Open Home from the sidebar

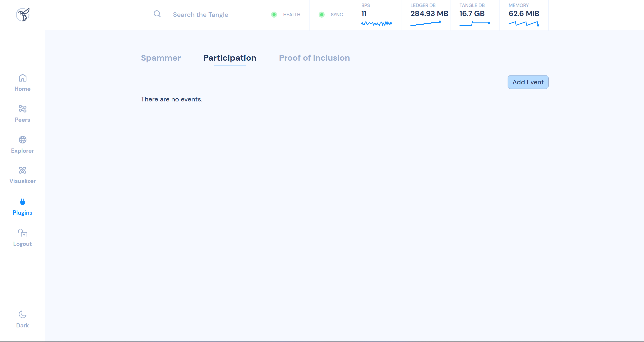pos(22,83)
